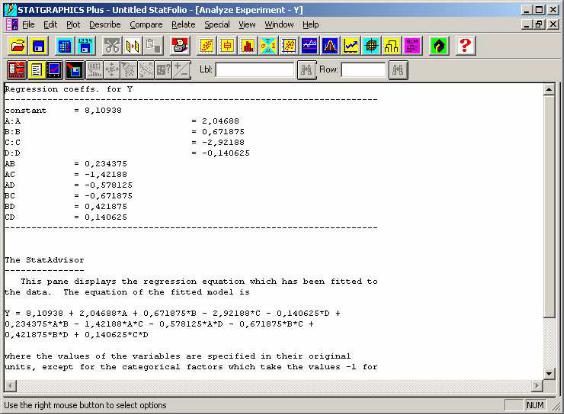Open the magenta toolbar icon
Viewport: 564px width, 414px height.
[x=412, y=46]
